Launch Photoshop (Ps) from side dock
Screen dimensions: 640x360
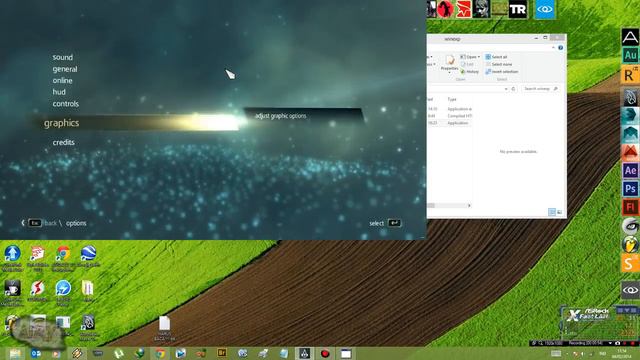pyautogui.click(x=630, y=189)
